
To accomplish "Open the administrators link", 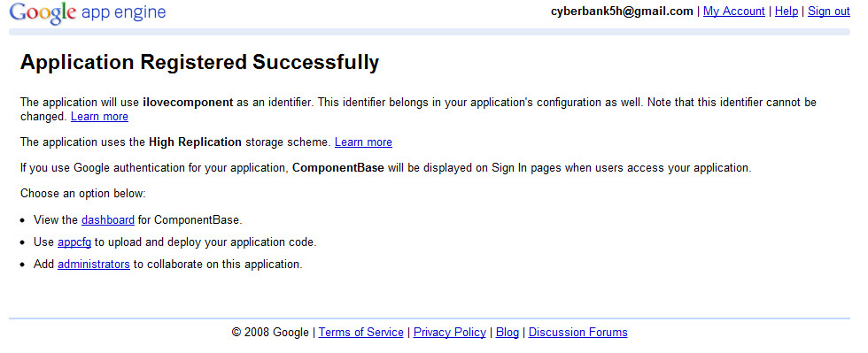I will [x=94, y=264].
